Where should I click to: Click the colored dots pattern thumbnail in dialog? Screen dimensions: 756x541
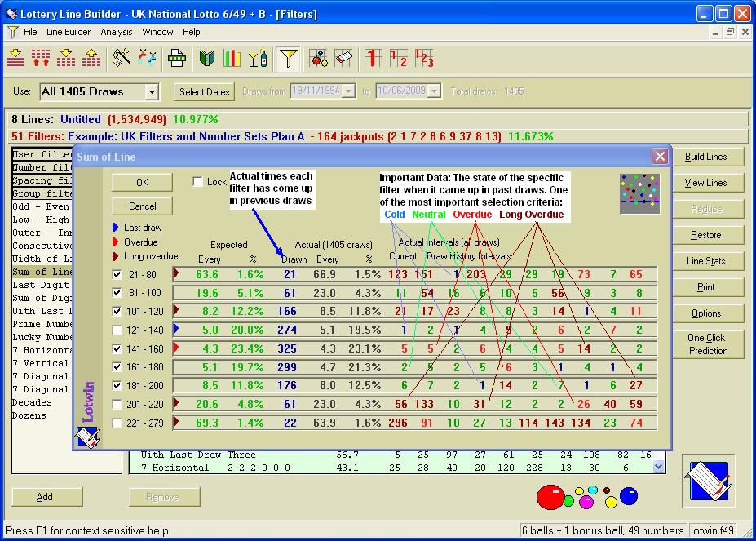pyautogui.click(x=639, y=193)
